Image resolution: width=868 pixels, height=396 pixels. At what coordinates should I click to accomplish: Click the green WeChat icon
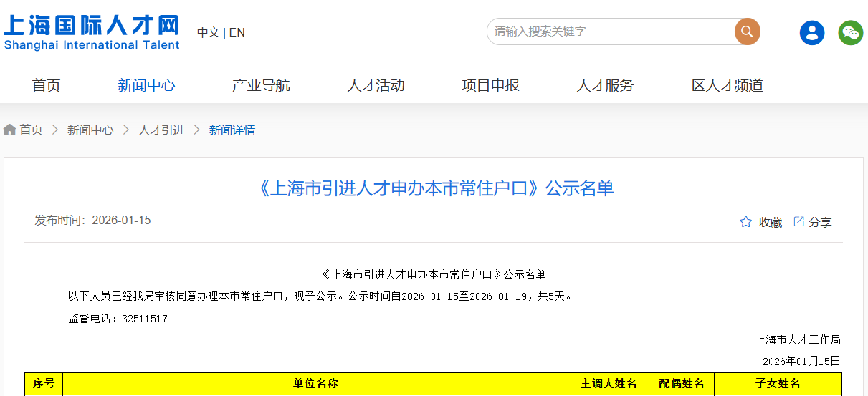851,32
